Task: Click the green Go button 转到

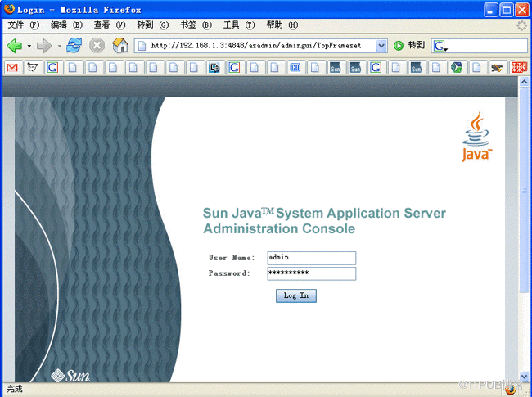Action: (409, 45)
